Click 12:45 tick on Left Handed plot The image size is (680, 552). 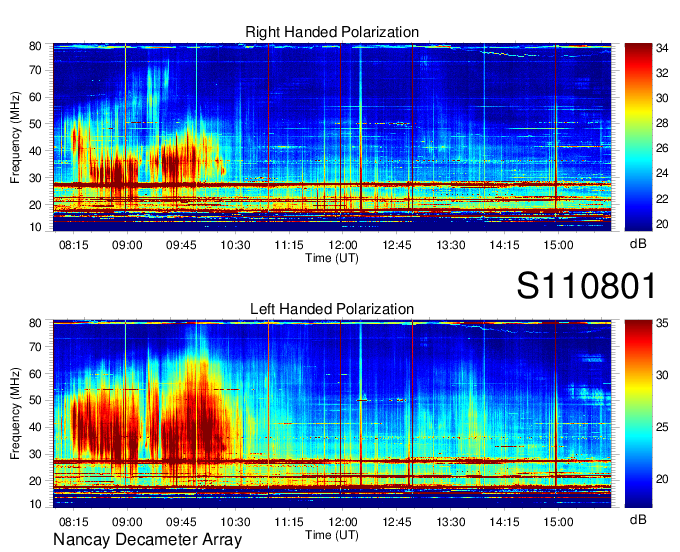click(396, 522)
